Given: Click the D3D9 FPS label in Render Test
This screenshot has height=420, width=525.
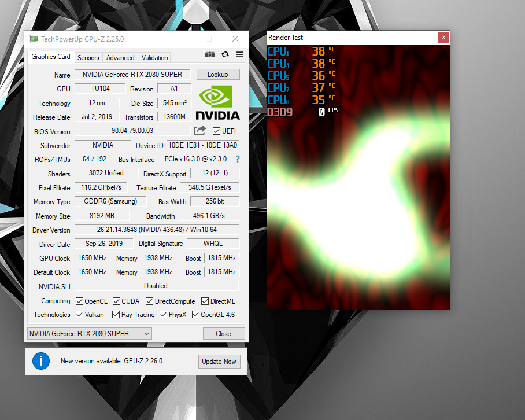Looking at the screenshot, I should (280, 112).
